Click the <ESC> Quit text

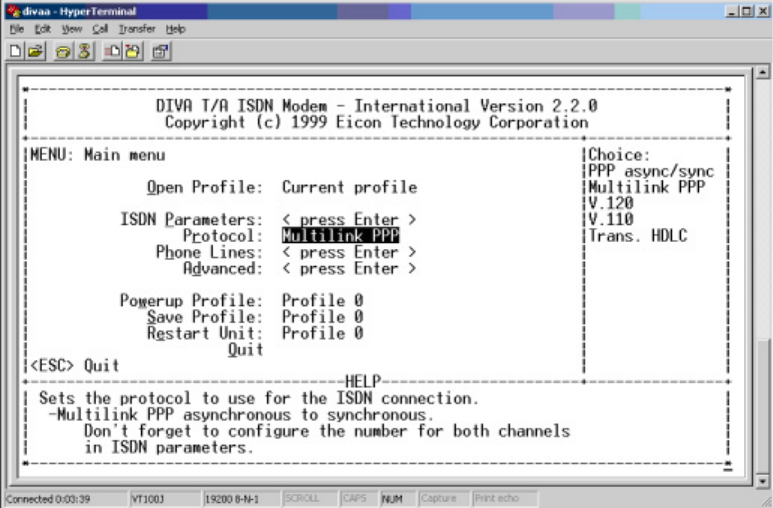tap(75, 365)
